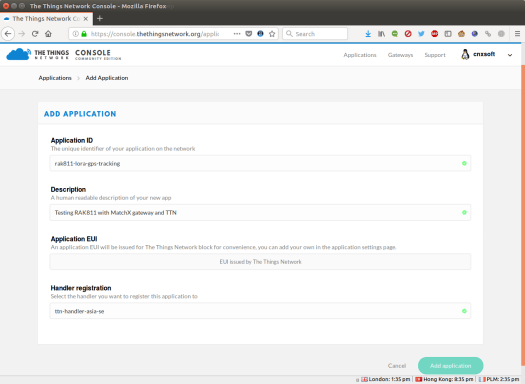This screenshot has height=384, width=525.
Task: Click the Add application button
Action: point(450,366)
